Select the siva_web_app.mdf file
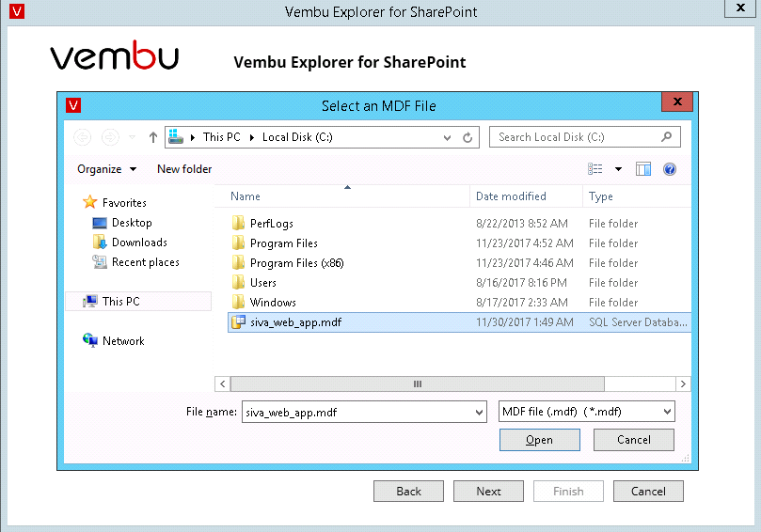Image resolution: width=761 pixels, height=532 pixels. coord(459,322)
